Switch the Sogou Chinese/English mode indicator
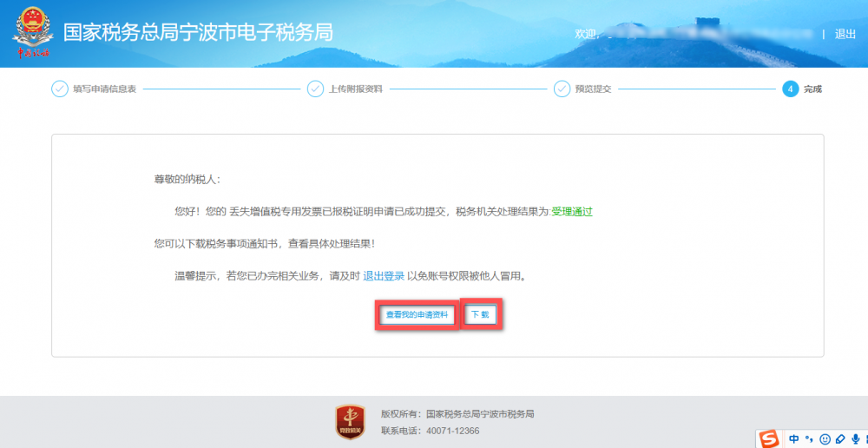Viewport: 868px width, 448px height. pyautogui.click(x=794, y=439)
